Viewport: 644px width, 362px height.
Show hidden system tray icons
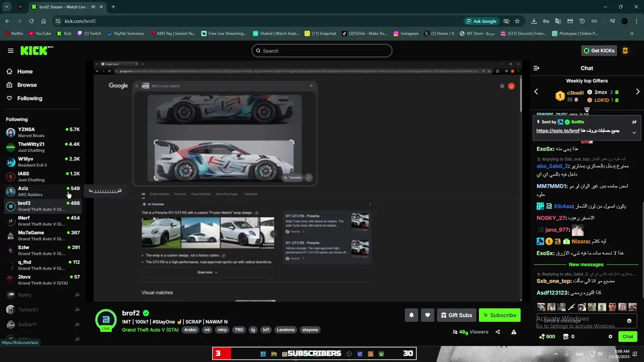(x=556, y=354)
